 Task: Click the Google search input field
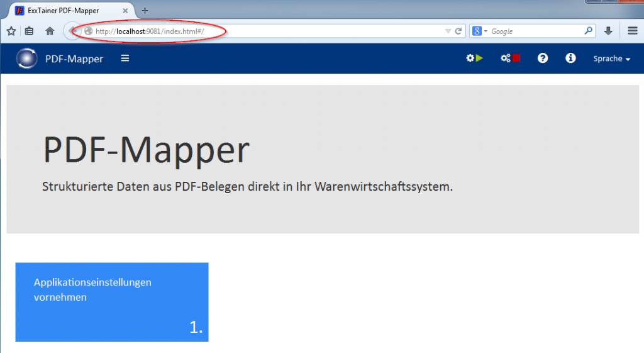pyautogui.click(x=536, y=31)
